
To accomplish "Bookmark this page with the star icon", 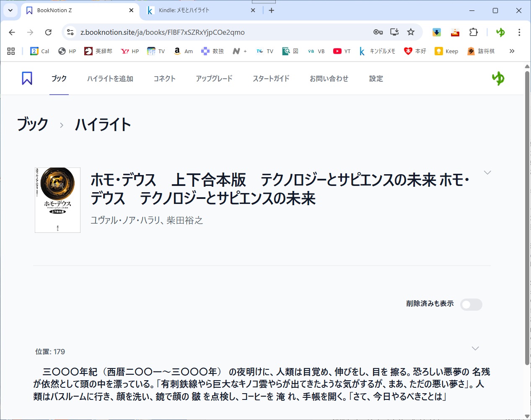I will click(x=411, y=32).
